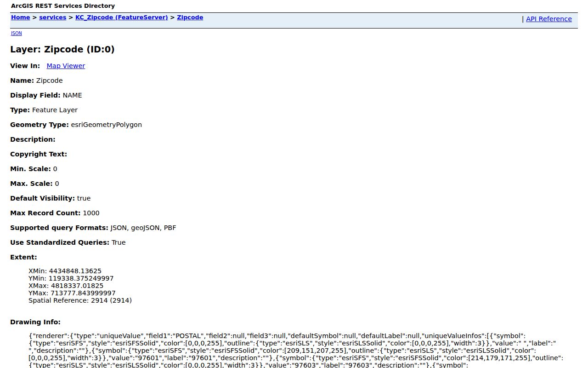Open KC_Zipcode (FeatureServer) breadcrumb link

click(x=122, y=17)
